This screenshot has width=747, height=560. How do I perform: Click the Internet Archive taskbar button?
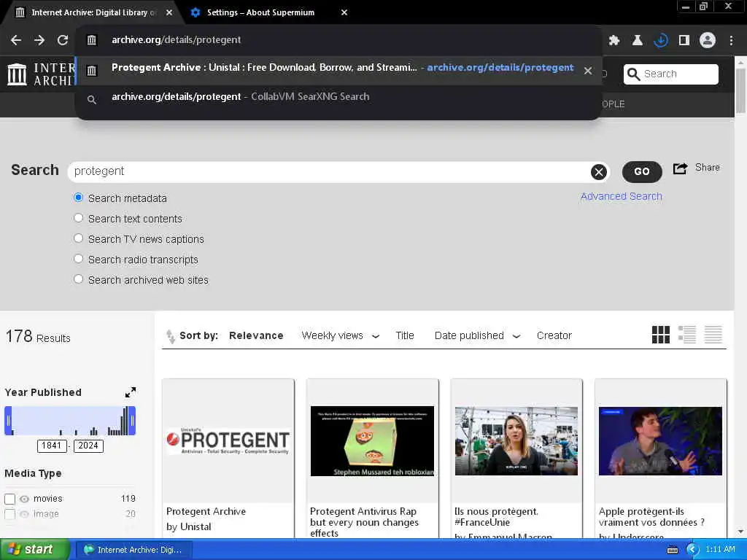coord(135,550)
